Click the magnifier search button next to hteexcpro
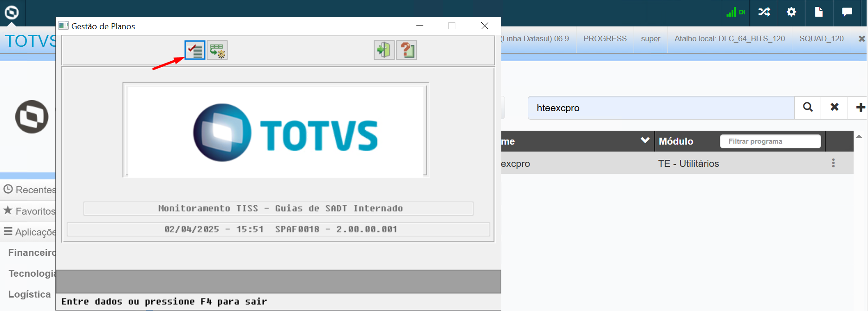 pyautogui.click(x=808, y=108)
